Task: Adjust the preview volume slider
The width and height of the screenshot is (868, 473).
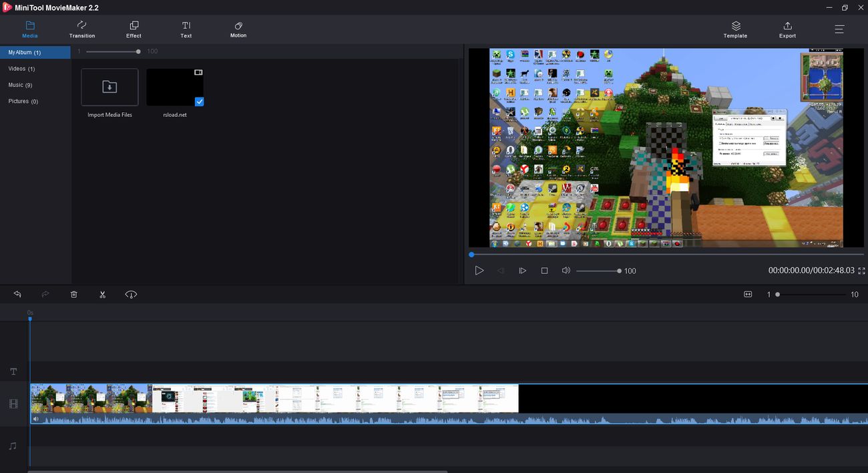Action: coord(598,271)
